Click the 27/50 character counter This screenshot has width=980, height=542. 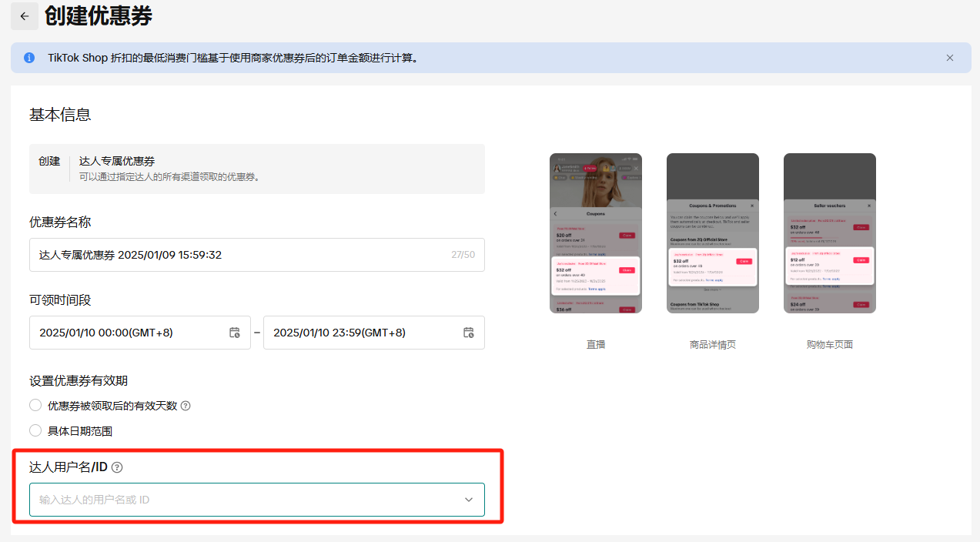point(463,255)
